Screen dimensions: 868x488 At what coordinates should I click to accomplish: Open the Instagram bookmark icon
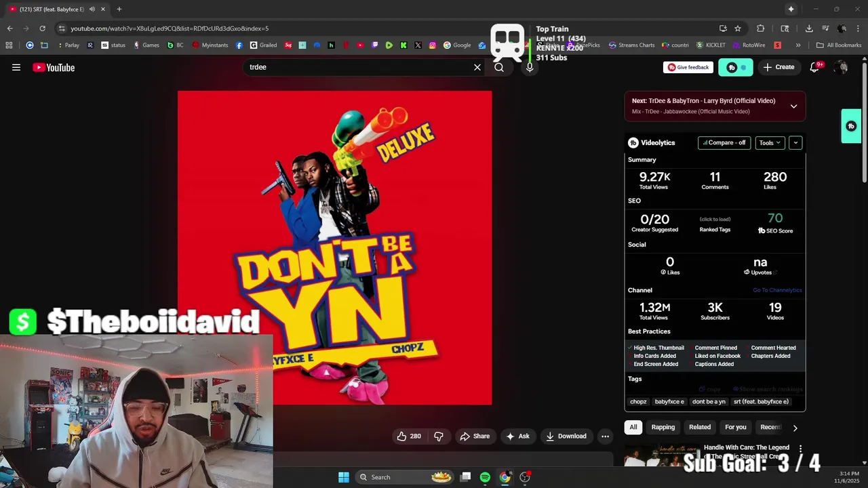pyautogui.click(x=432, y=45)
